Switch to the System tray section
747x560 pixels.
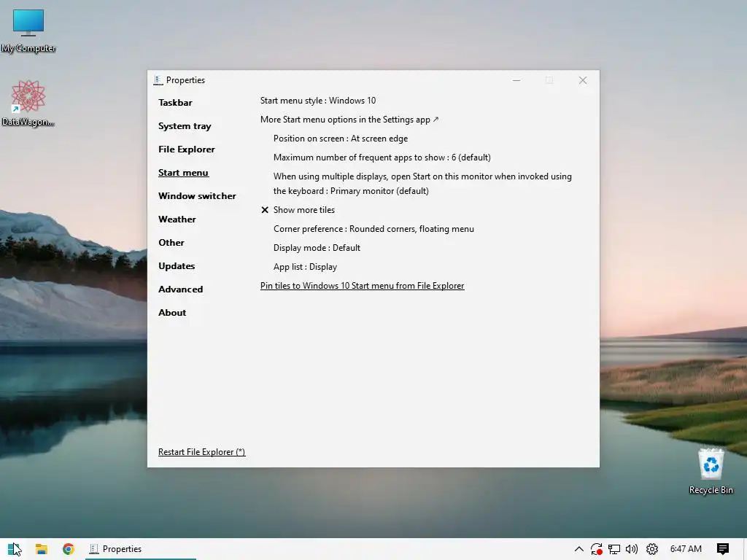point(185,125)
